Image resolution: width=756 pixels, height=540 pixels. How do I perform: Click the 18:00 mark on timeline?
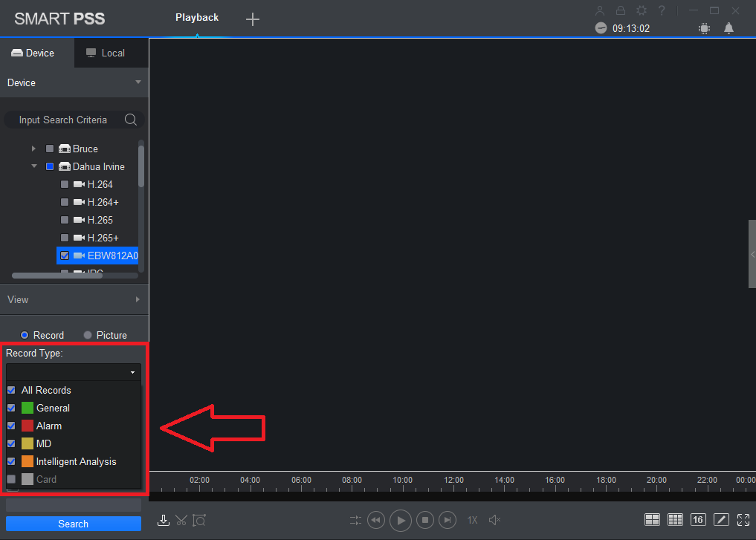[606, 480]
